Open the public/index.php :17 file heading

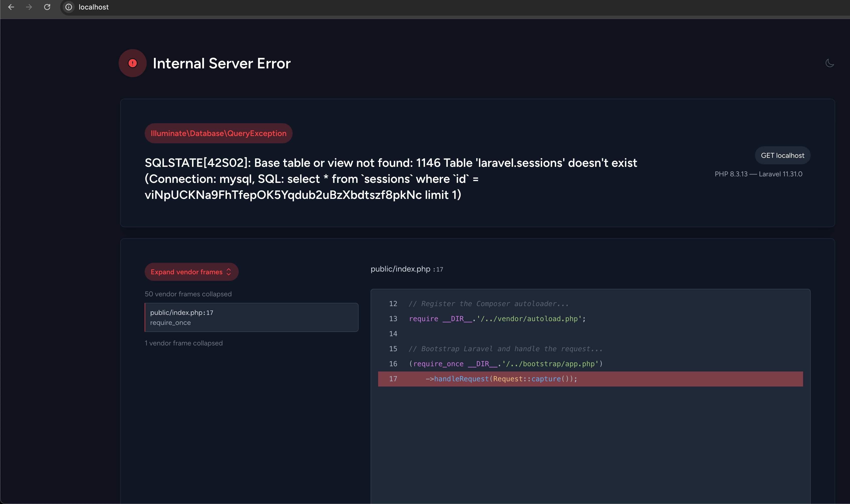pos(406,269)
